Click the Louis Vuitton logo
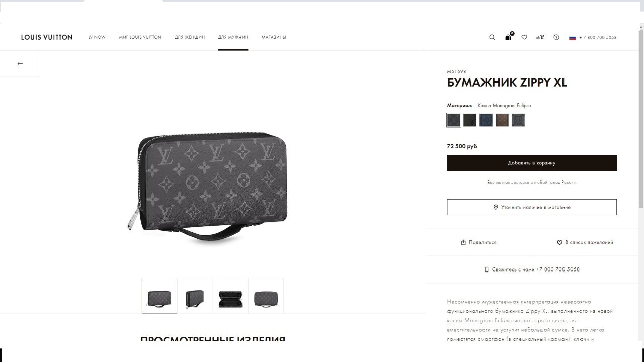644x362 pixels. (47, 37)
